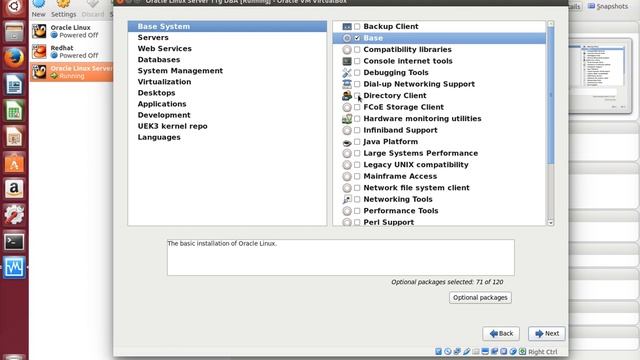Click the mouse integration status icon

click(513, 351)
